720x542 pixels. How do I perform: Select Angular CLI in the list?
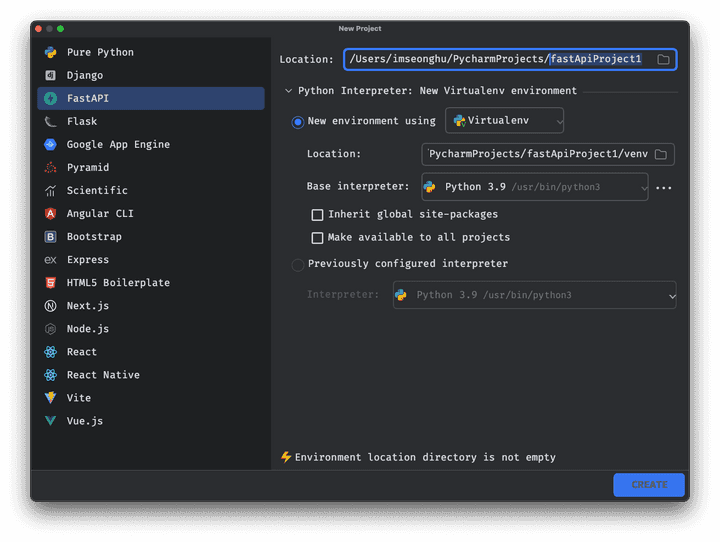151,214
